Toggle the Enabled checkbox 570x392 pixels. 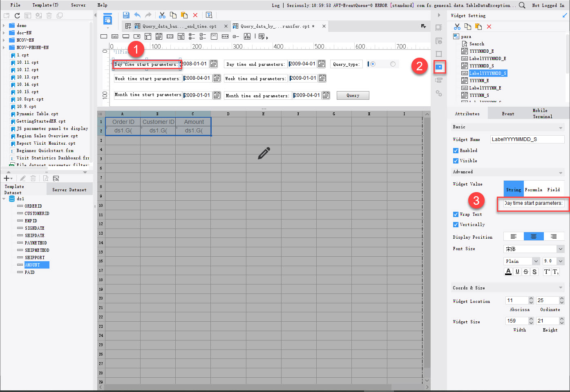pyautogui.click(x=456, y=150)
